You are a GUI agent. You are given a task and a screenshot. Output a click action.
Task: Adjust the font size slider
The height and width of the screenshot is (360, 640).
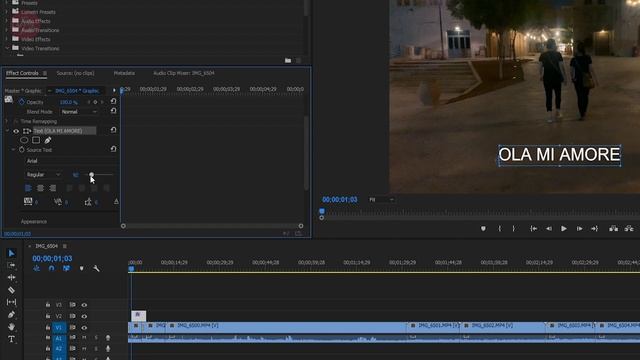click(91, 175)
